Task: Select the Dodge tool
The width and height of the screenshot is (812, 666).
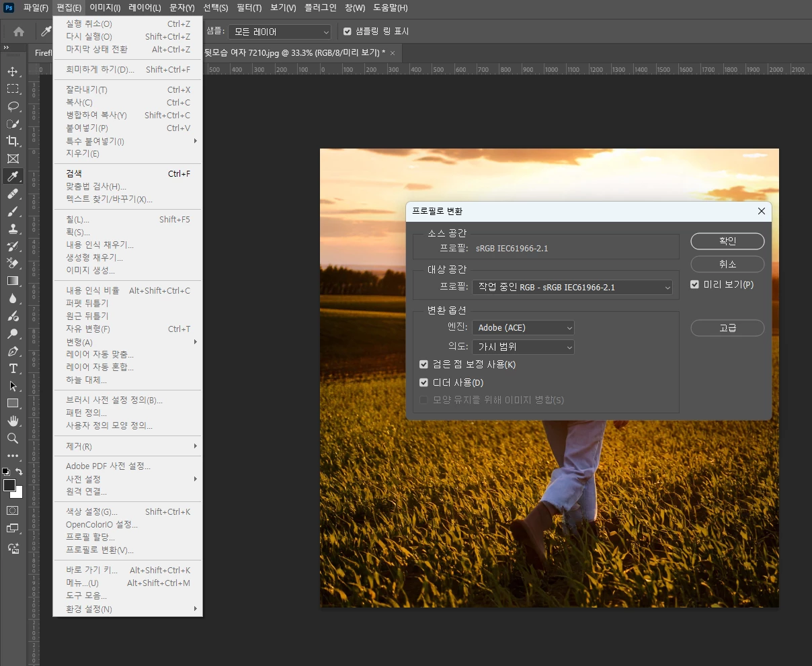Action: tap(13, 333)
